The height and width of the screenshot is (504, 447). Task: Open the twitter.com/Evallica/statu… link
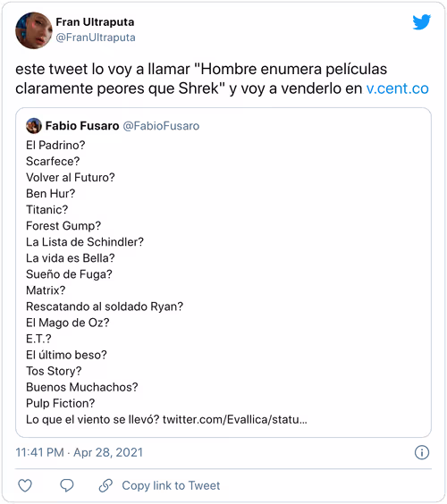click(235, 419)
